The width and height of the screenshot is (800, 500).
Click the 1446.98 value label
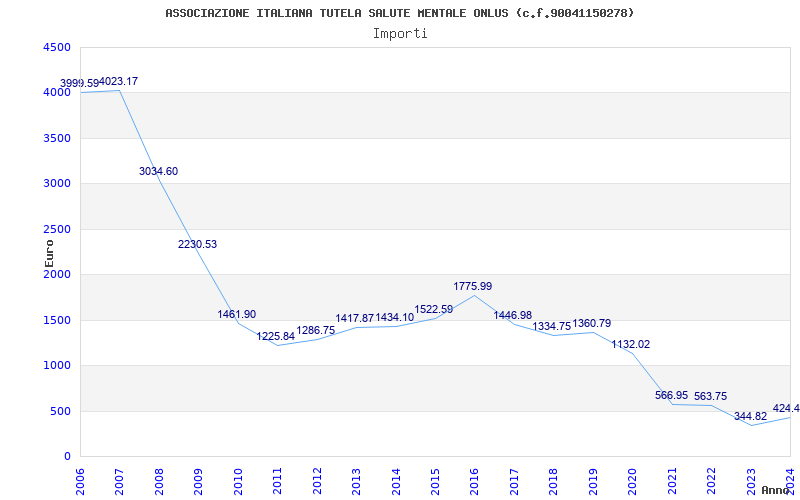pos(513,316)
